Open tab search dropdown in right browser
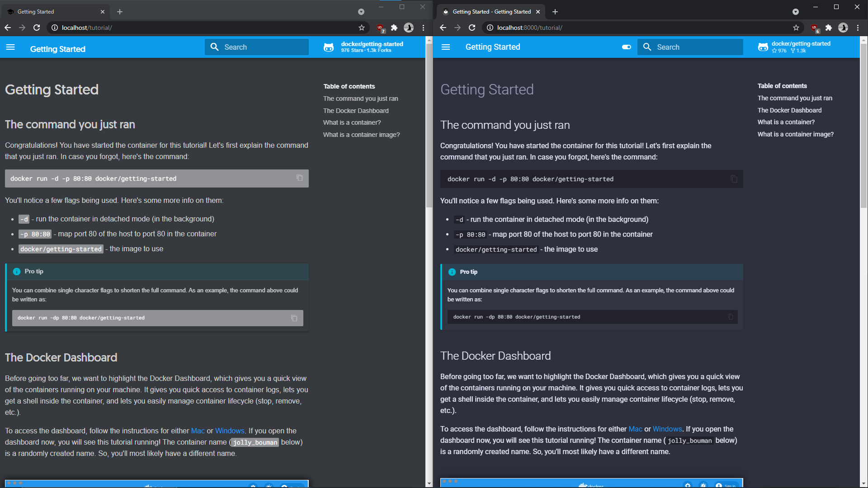Screen dimensions: 868x488 click(x=795, y=12)
